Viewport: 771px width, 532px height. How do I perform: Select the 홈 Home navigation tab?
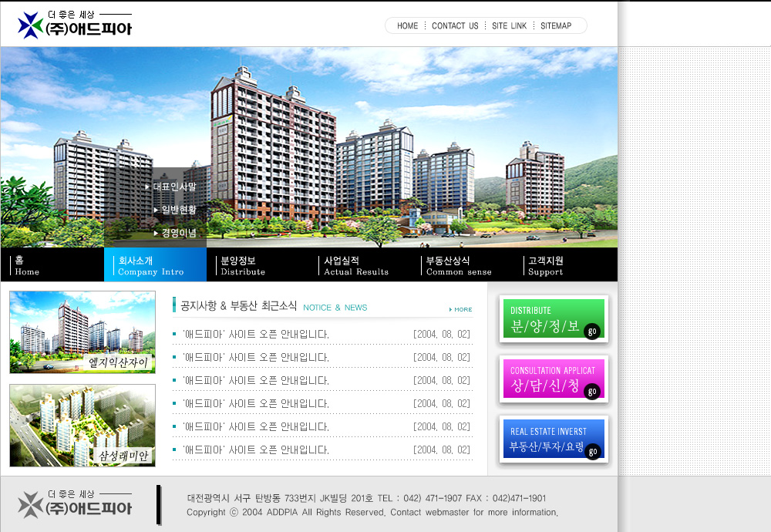point(52,265)
